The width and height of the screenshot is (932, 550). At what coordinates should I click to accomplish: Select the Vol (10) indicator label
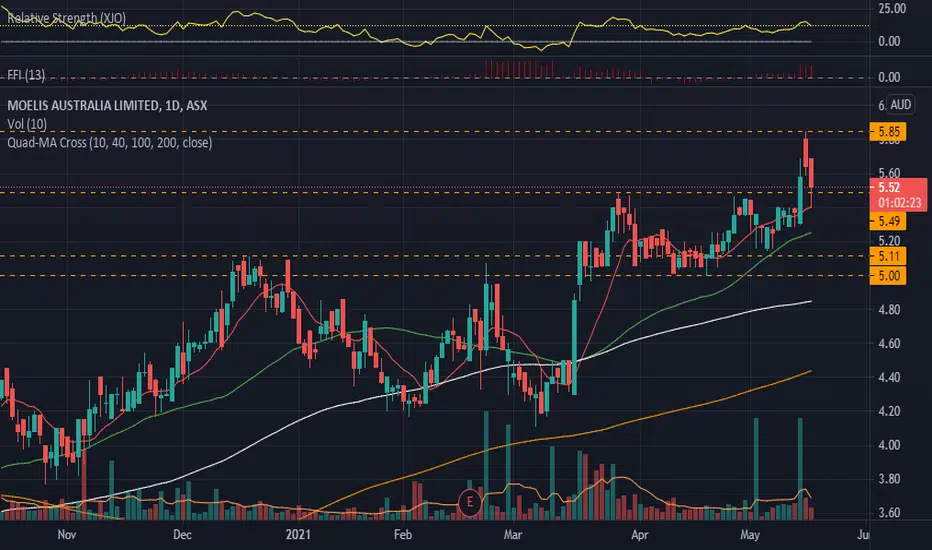point(27,124)
